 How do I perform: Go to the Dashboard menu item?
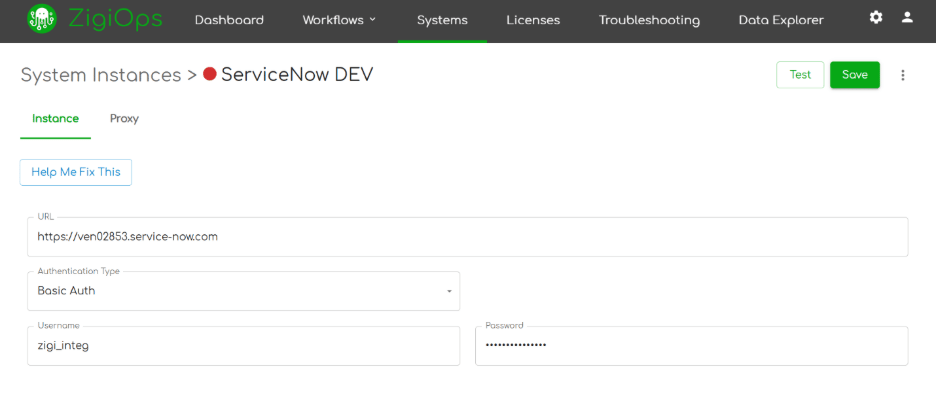(229, 20)
